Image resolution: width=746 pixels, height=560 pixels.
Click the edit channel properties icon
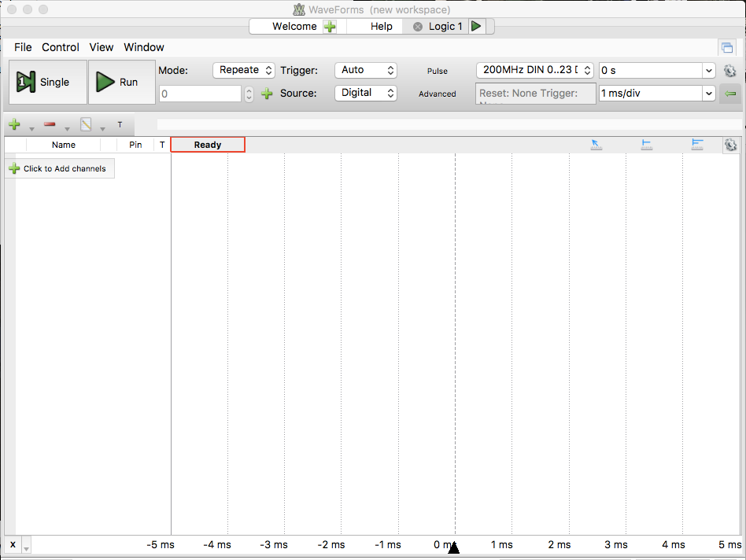tap(86, 124)
